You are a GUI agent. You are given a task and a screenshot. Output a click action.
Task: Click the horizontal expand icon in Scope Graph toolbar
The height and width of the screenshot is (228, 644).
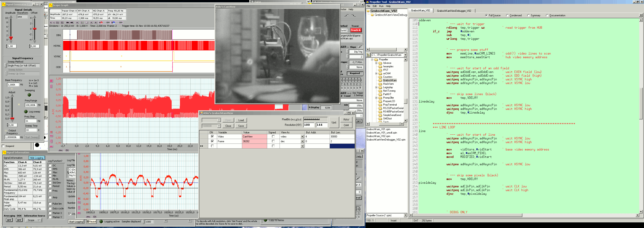coord(96,23)
